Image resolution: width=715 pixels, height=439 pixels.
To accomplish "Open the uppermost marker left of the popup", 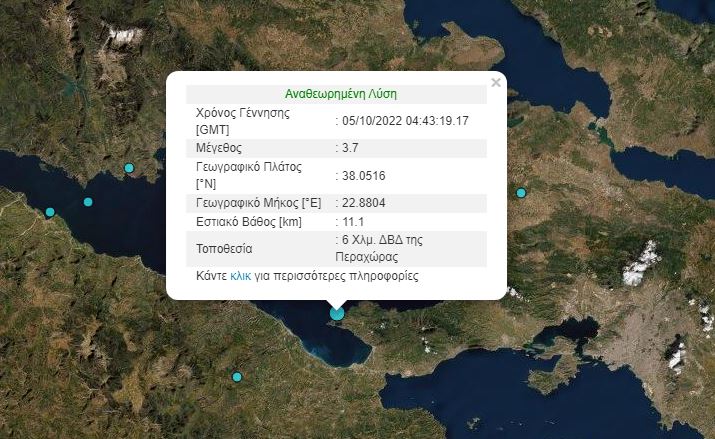I will point(129,167).
